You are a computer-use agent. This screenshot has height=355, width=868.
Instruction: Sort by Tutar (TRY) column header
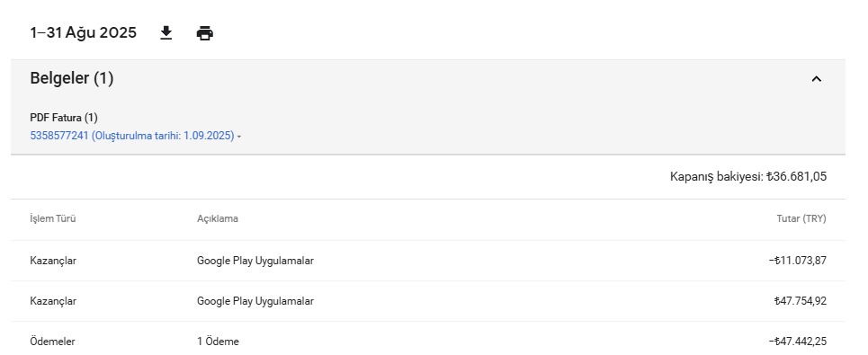[x=801, y=218]
